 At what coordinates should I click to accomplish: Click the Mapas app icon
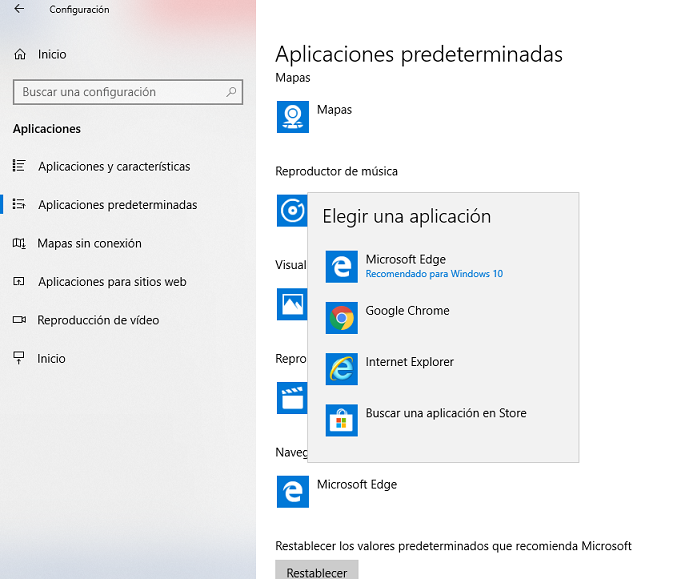pyautogui.click(x=293, y=117)
